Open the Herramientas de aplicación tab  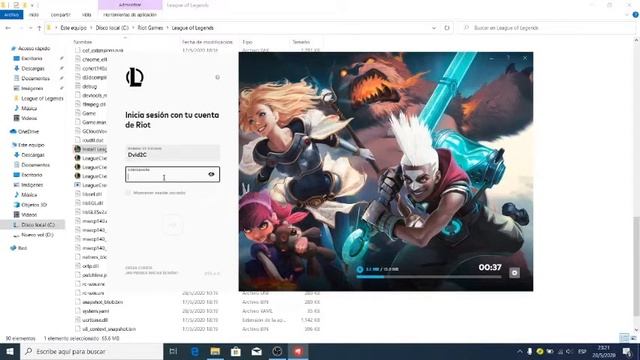[130, 15]
